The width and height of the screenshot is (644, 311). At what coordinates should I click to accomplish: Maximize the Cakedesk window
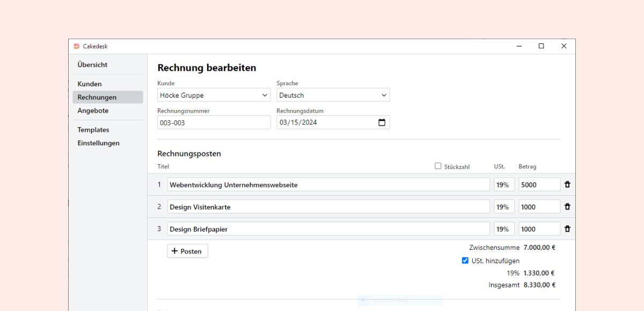[x=541, y=46]
